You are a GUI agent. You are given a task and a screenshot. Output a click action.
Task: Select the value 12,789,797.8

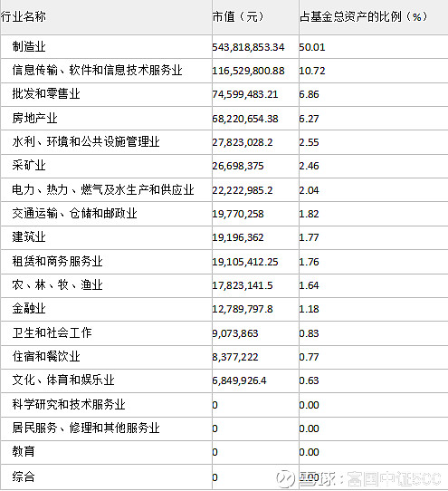(x=243, y=309)
